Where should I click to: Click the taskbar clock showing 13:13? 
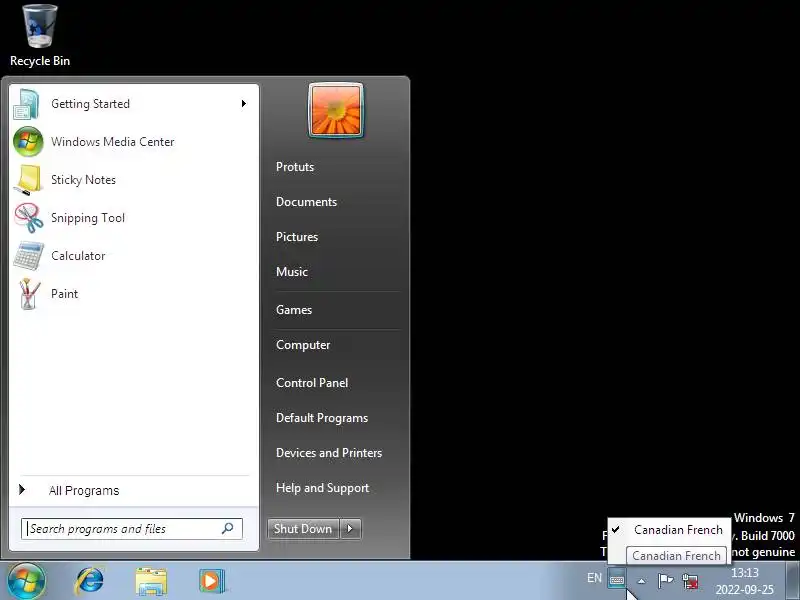click(x=745, y=572)
